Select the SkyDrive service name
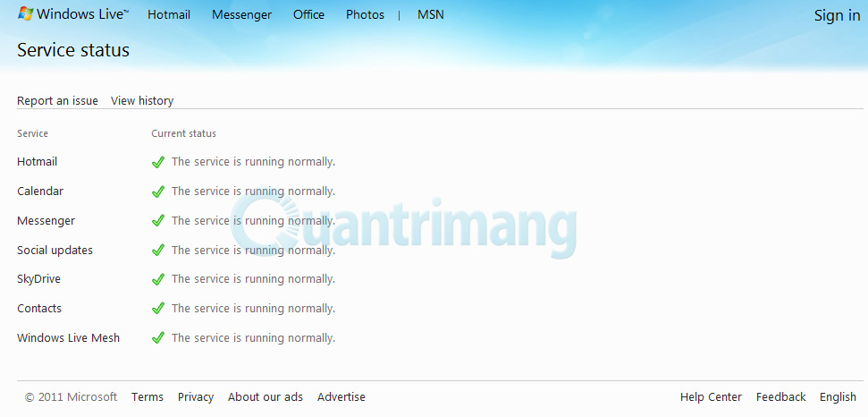Image resolution: width=868 pixels, height=417 pixels. 38,279
